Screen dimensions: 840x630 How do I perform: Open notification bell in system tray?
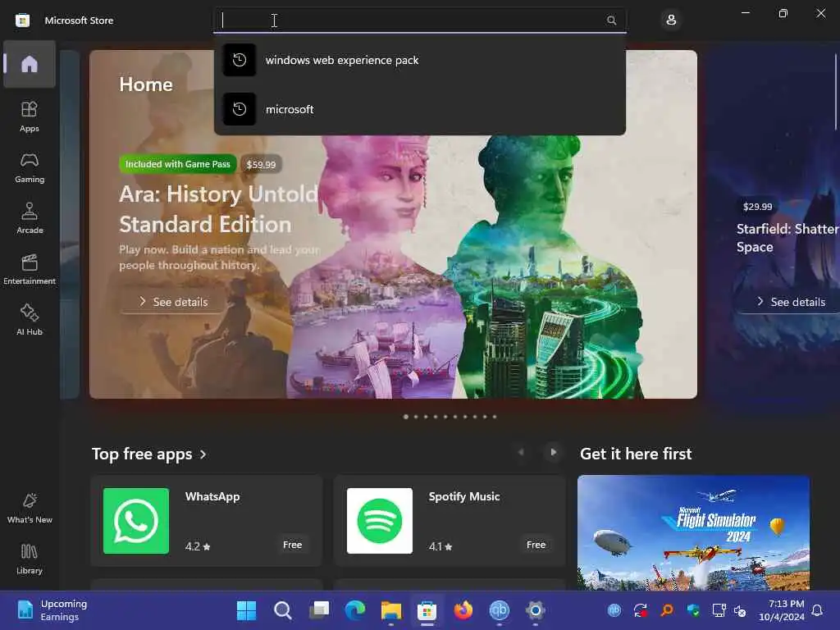click(x=817, y=610)
